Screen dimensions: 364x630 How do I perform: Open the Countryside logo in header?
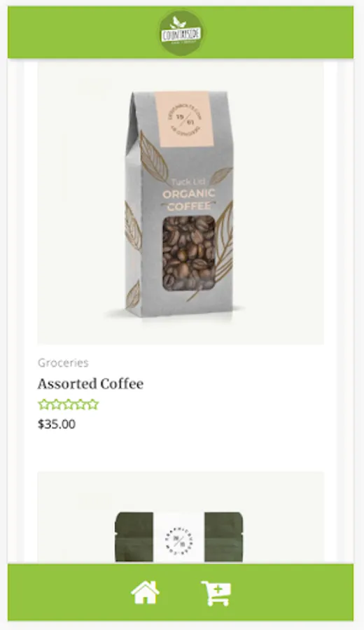tap(181, 32)
